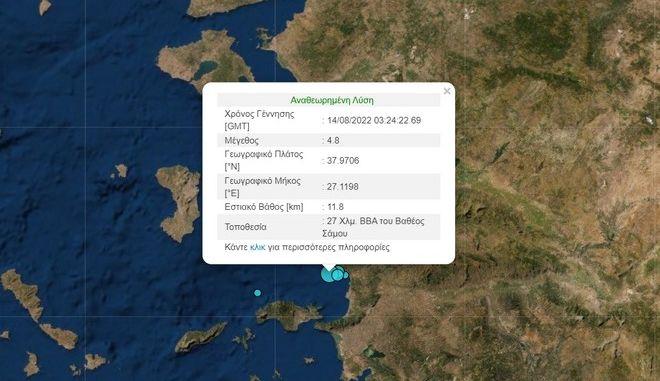Image resolution: width=660 pixels, height=381 pixels.
Task: Click the long narrow Ikaria island
Action: click(201, 337)
